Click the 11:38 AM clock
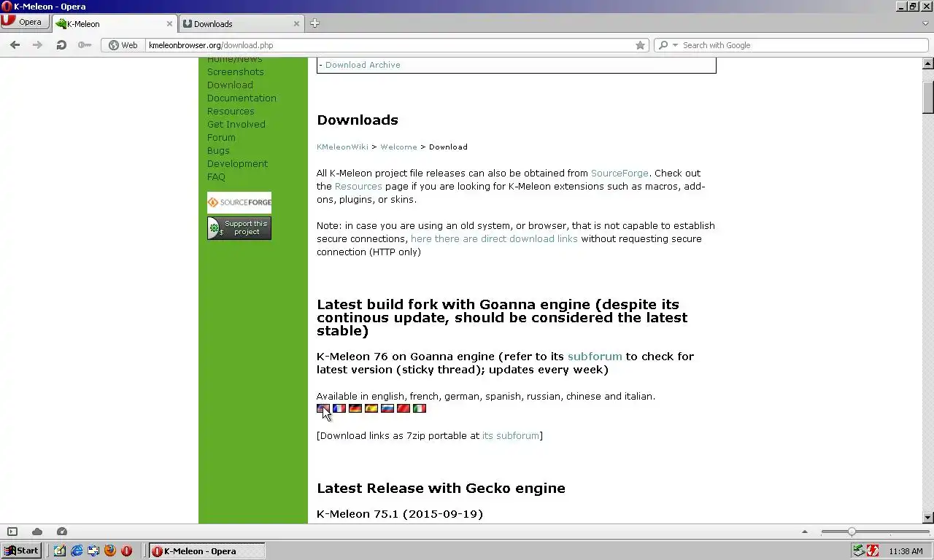The image size is (934, 560). tap(906, 551)
